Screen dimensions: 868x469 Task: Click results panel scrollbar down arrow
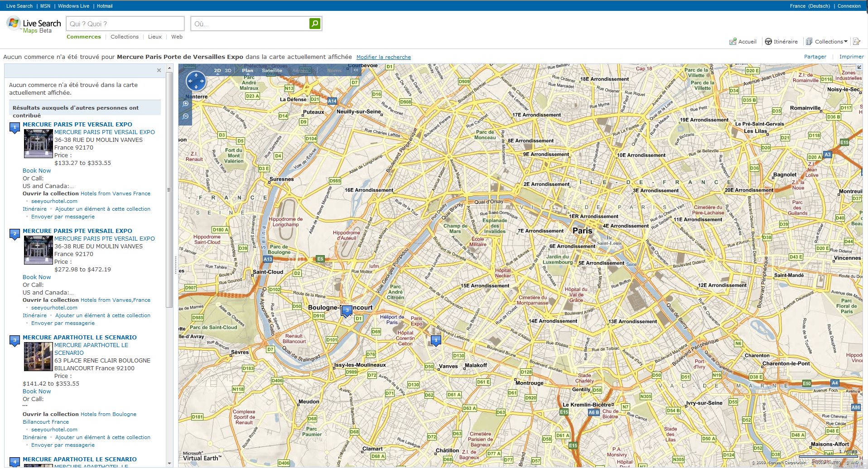click(x=169, y=464)
